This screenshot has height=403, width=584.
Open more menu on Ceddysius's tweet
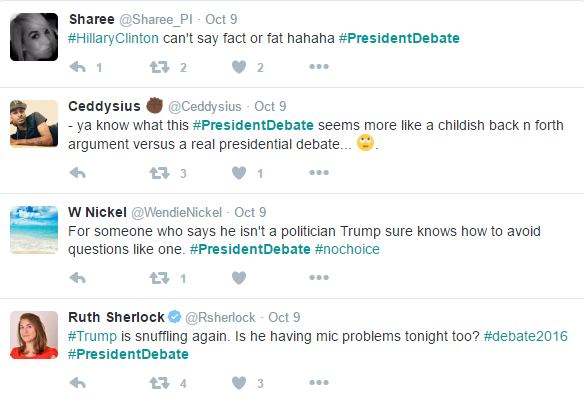click(x=319, y=172)
